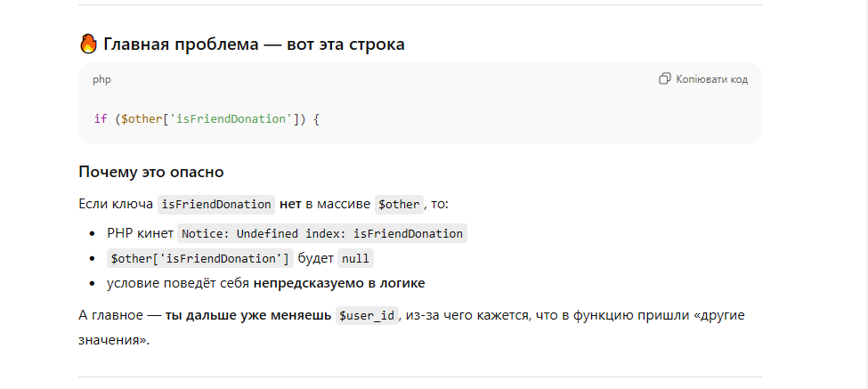Click the copy code icon
868x389 pixels.
coord(664,79)
